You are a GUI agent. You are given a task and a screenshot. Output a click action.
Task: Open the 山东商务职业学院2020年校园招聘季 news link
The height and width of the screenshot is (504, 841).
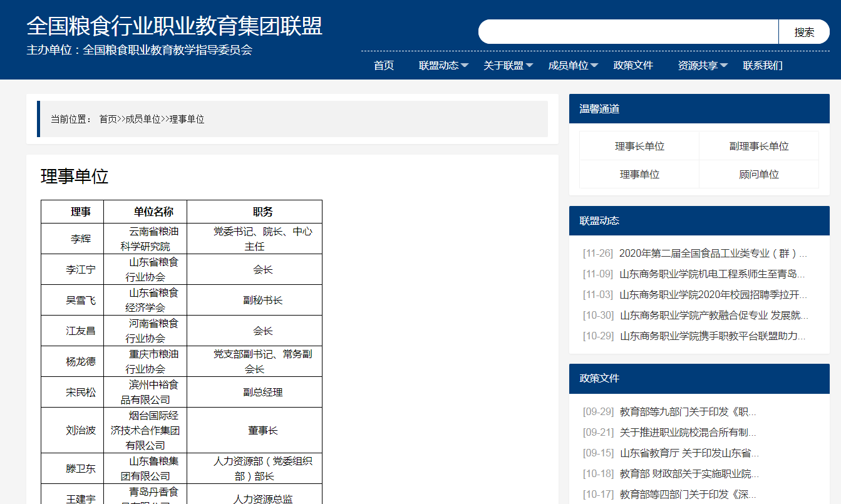tap(713, 294)
